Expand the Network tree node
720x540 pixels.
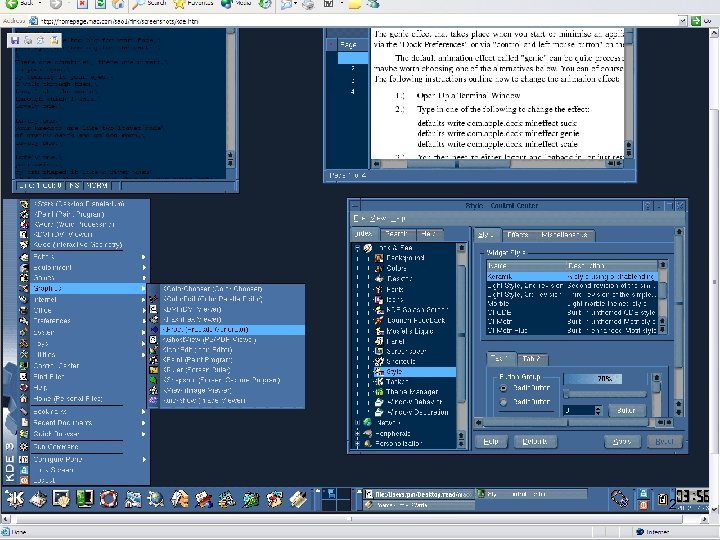[358, 422]
